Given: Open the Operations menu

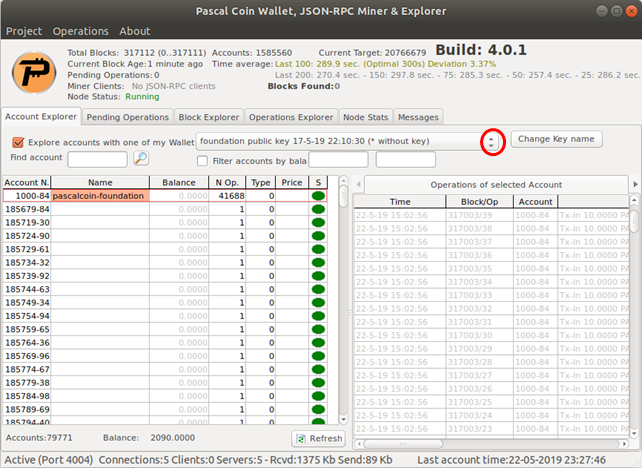Looking at the screenshot, I should pyautogui.click(x=80, y=31).
